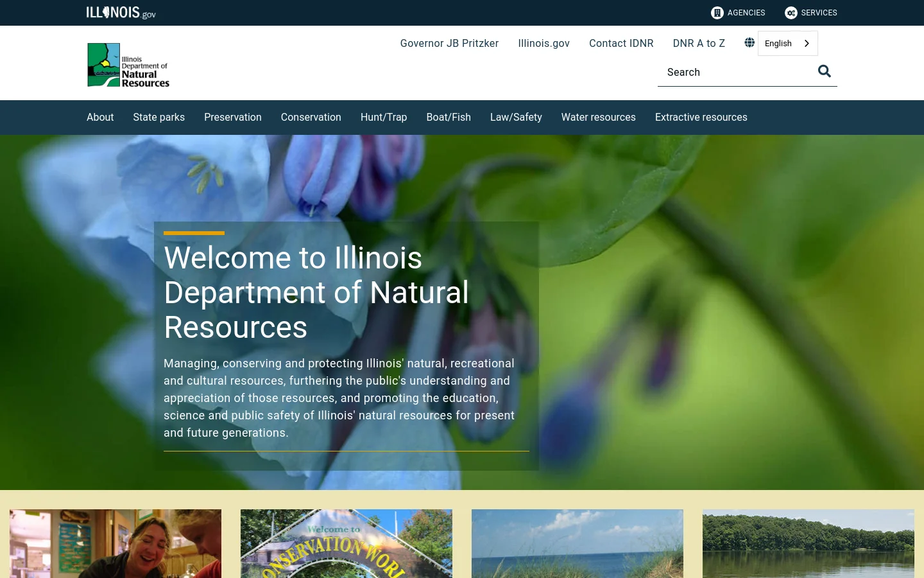Open the Law/Safety menu
This screenshot has width=924, height=578.
click(x=516, y=117)
